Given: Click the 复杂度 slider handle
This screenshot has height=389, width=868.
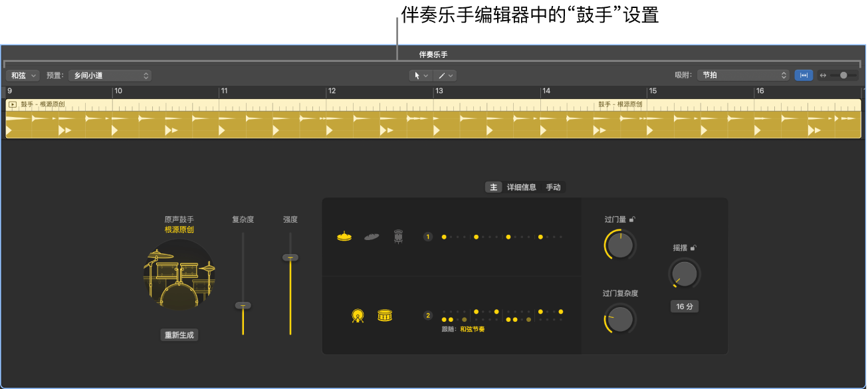Looking at the screenshot, I should point(243,305).
